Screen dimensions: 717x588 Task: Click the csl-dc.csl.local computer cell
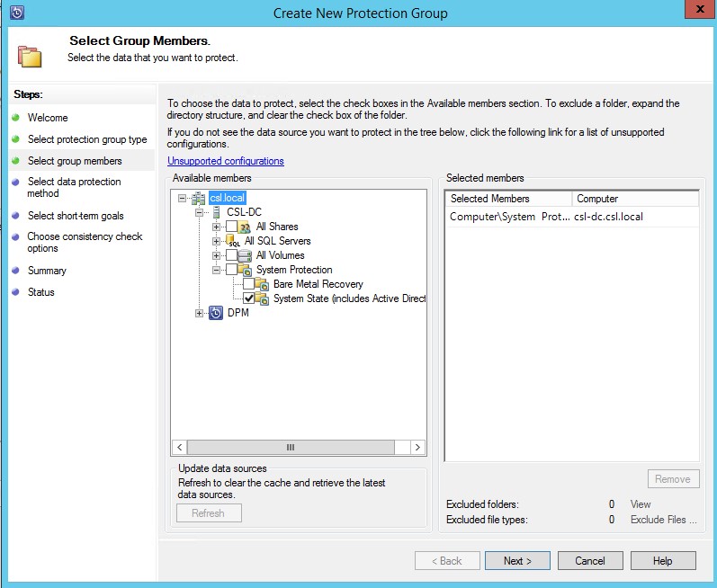click(608, 217)
